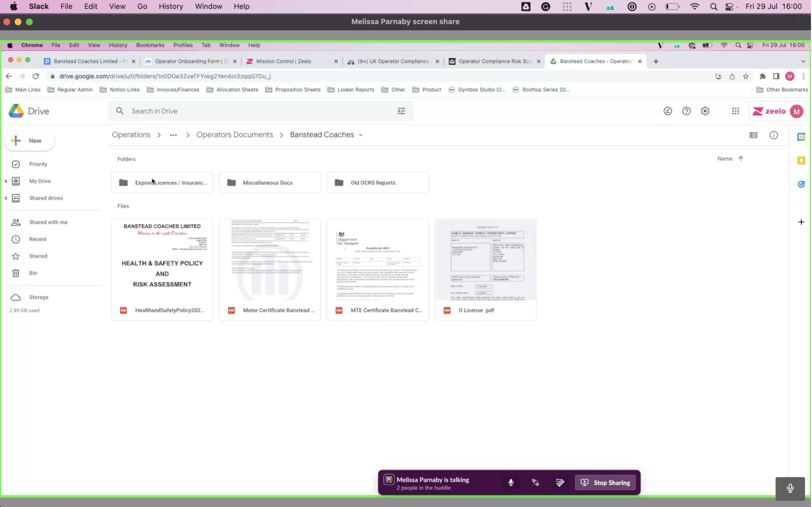Open Drive settings gear
The image size is (812, 507).
(x=705, y=111)
